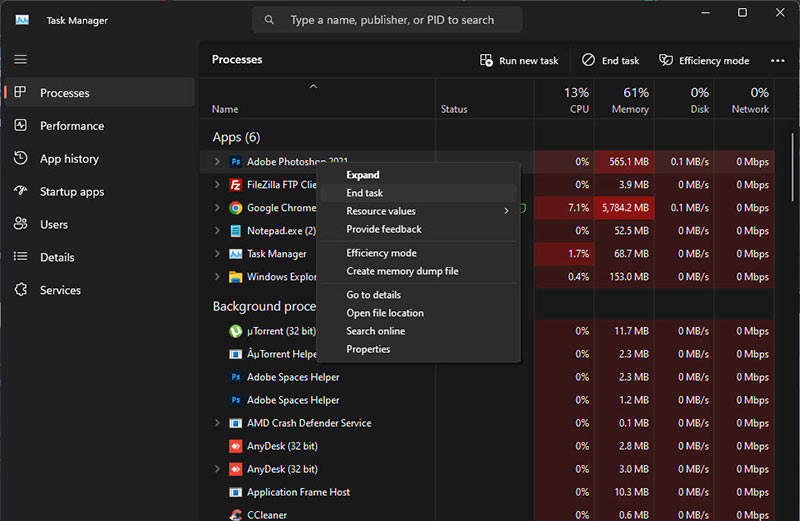
Task: Click the Notepad.exe icon
Action: 235,231
